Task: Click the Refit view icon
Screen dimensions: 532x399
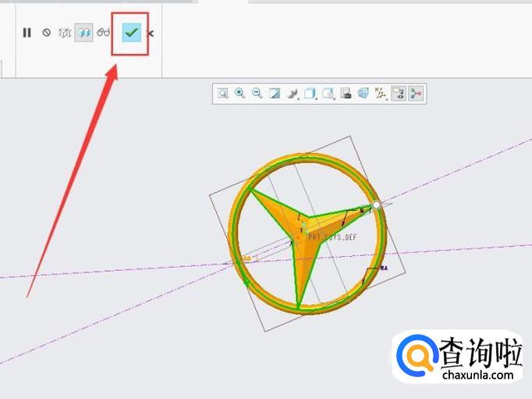Action: coord(222,94)
